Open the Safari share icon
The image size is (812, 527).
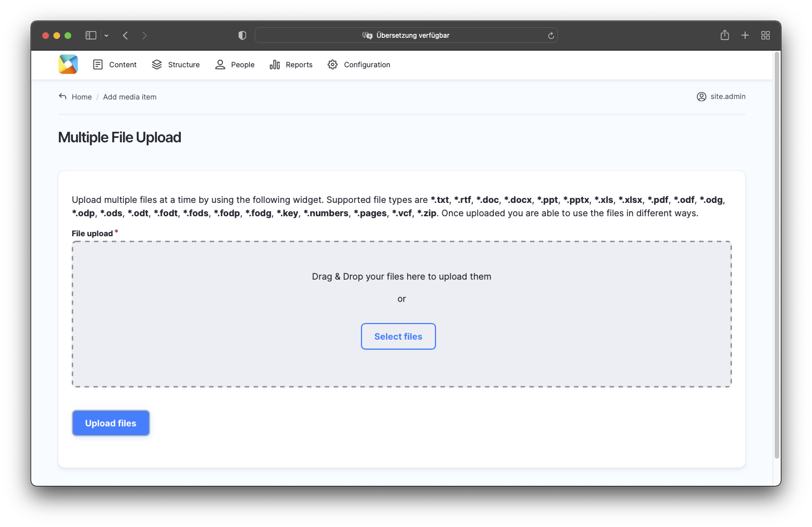tap(725, 35)
